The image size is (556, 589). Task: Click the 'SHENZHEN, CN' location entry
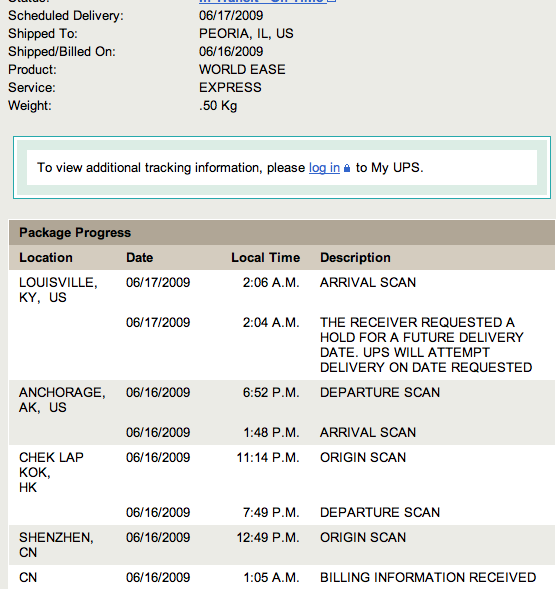56,545
